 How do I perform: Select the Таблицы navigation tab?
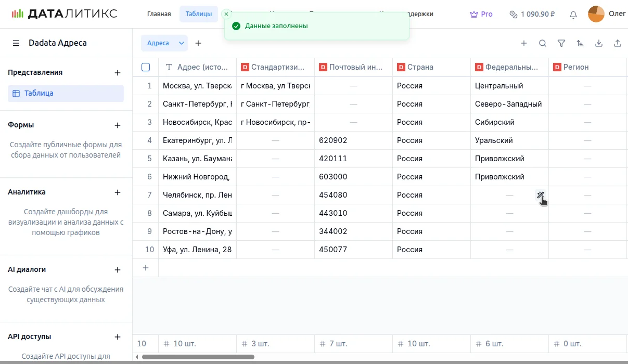198,14
